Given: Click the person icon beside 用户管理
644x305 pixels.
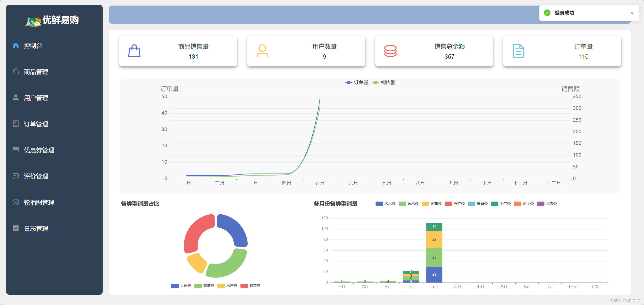Looking at the screenshot, I should click(16, 98).
